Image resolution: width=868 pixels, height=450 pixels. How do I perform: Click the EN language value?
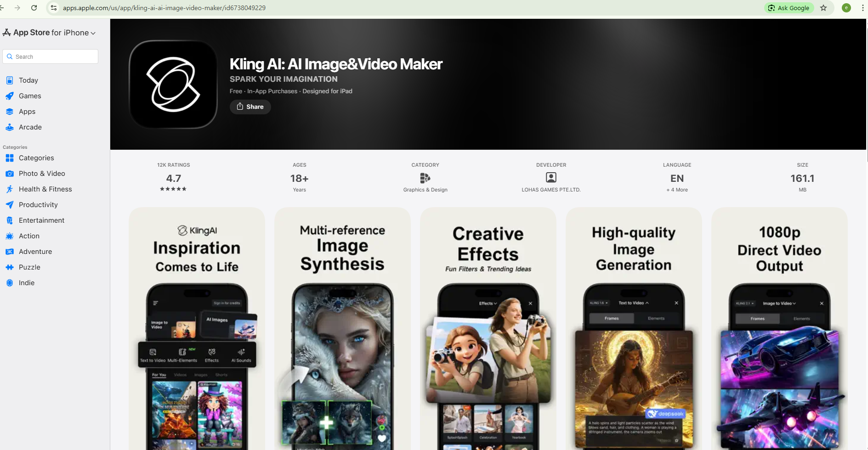tap(677, 178)
